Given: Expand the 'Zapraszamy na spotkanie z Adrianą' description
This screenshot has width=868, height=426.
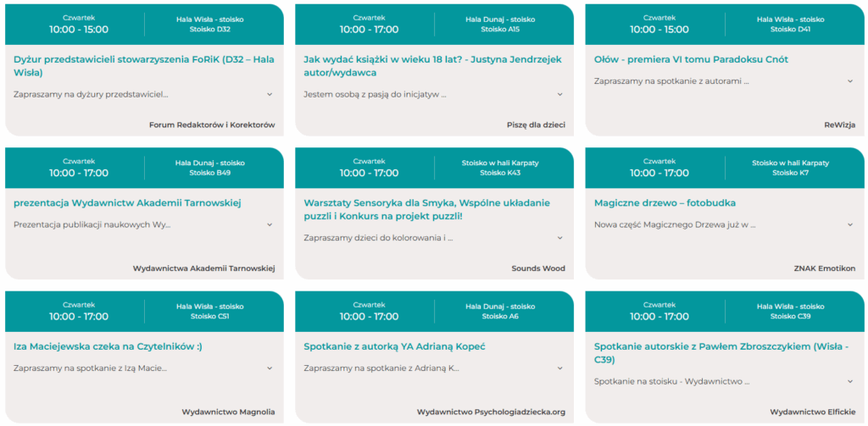Looking at the screenshot, I should tap(559, 368).
